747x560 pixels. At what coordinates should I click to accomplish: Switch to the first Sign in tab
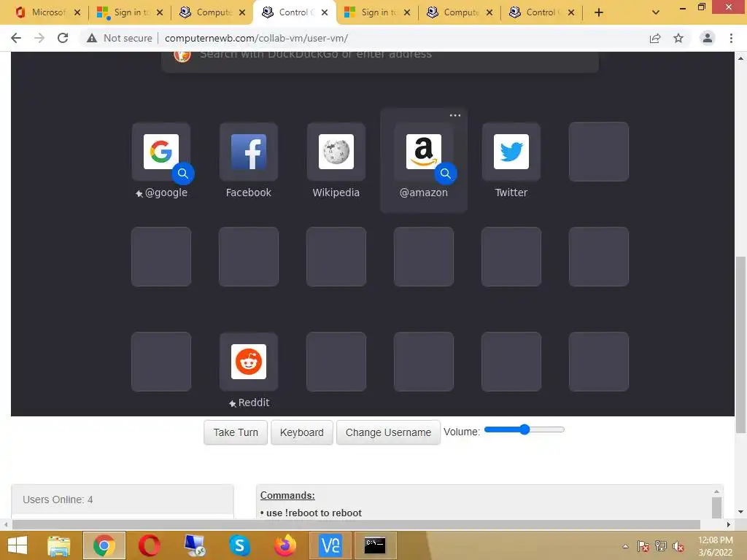(x=125, y=12)
